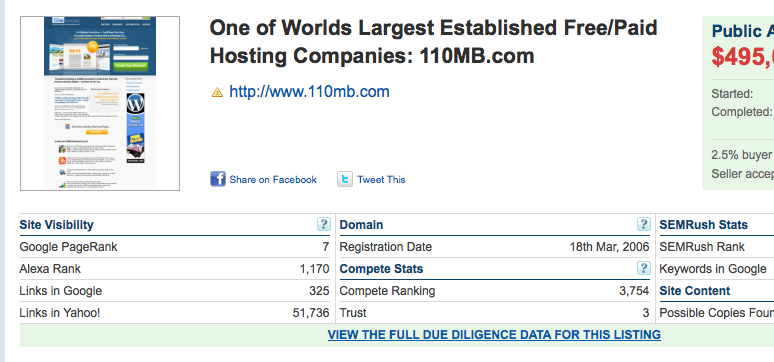The height and width of the screenshot is (362, 774).
Task: Select the Links in Yahoo! label
Action: pyautogui.click(x=60, y=313)
